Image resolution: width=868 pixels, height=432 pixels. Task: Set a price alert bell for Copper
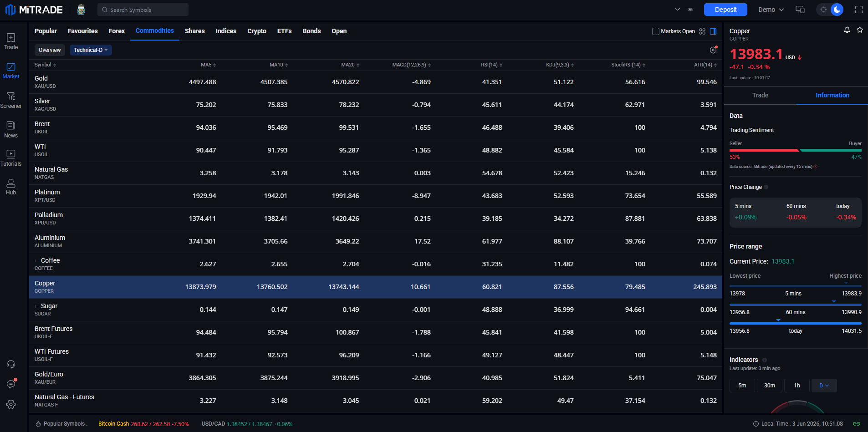pos(847,30)
